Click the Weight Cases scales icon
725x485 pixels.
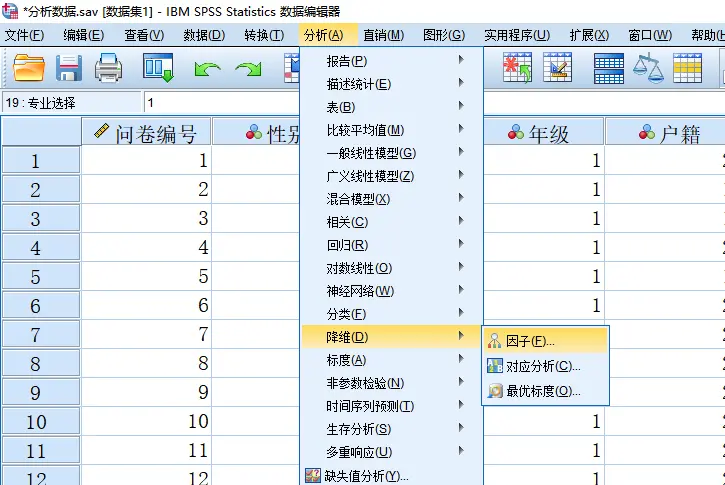[x=648, y=68]
